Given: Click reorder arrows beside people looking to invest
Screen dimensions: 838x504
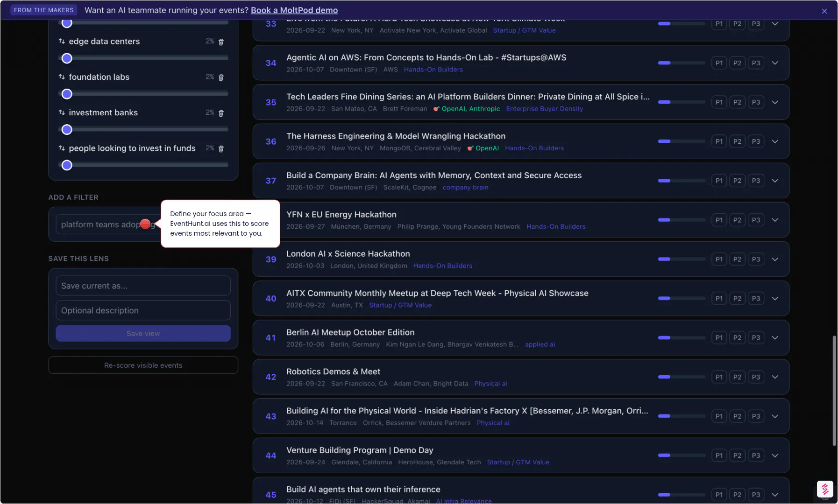Looking at the screenshot, I should [x=62, y=148].
